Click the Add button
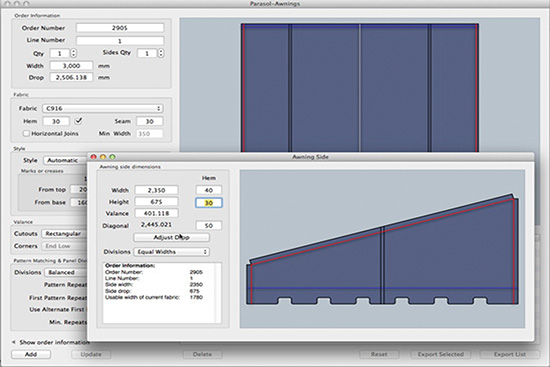 coord(31,354)
